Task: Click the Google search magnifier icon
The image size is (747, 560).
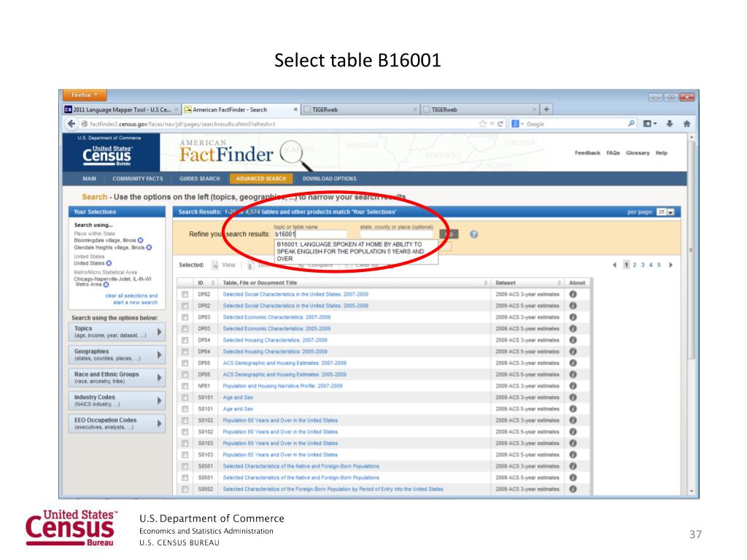Action: [x=631, y=124]
